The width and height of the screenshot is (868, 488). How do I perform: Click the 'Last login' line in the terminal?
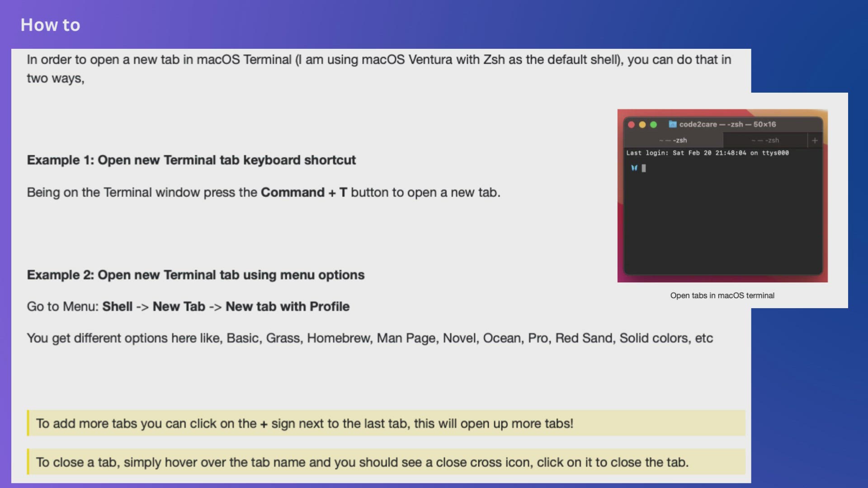click(x=707, y=153)
